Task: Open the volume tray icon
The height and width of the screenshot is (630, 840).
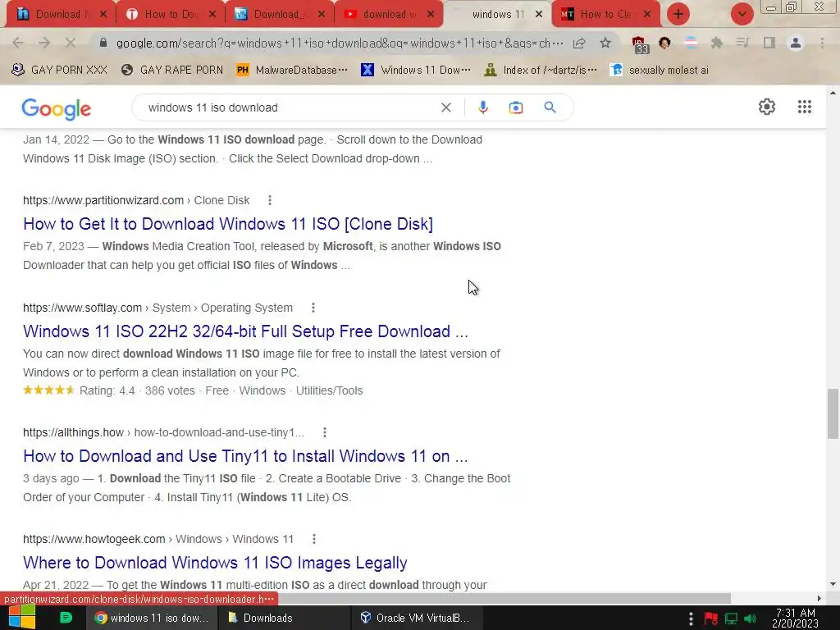Action: tap(750, 619)
